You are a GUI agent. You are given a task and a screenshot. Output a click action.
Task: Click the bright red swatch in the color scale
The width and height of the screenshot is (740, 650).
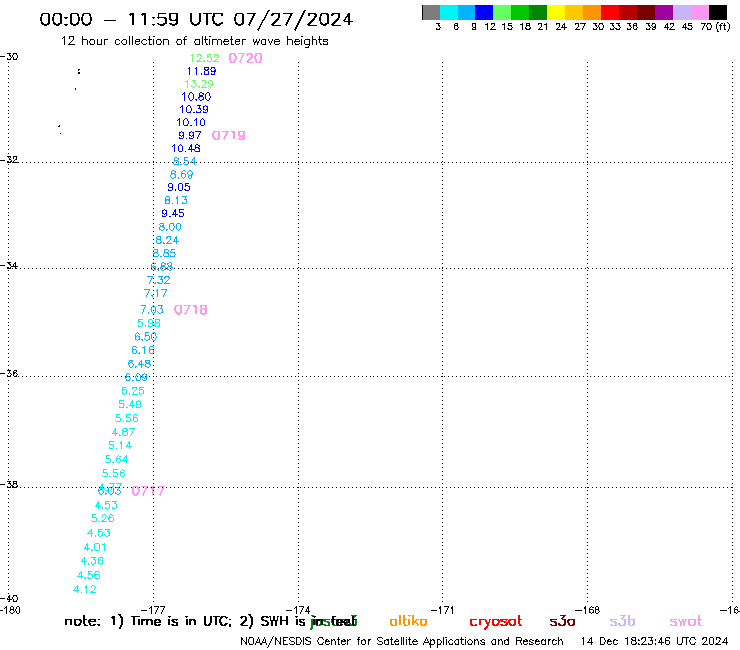click(610, 12)
